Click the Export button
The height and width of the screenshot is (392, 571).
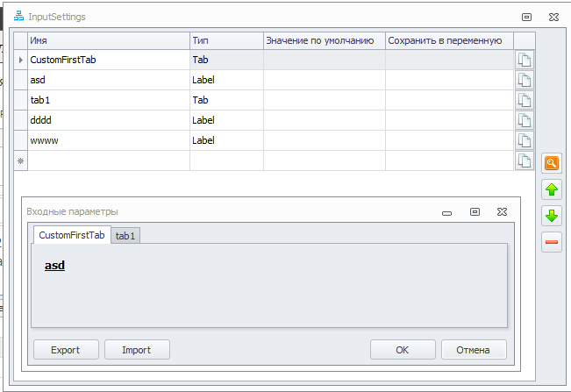click(x=66, y=350)
